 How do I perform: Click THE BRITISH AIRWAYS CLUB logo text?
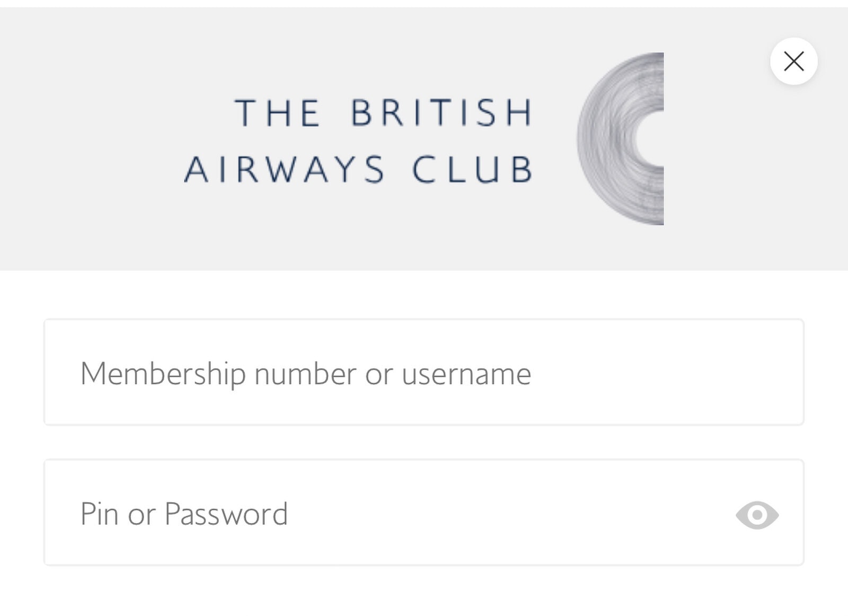tap(358, 140)
